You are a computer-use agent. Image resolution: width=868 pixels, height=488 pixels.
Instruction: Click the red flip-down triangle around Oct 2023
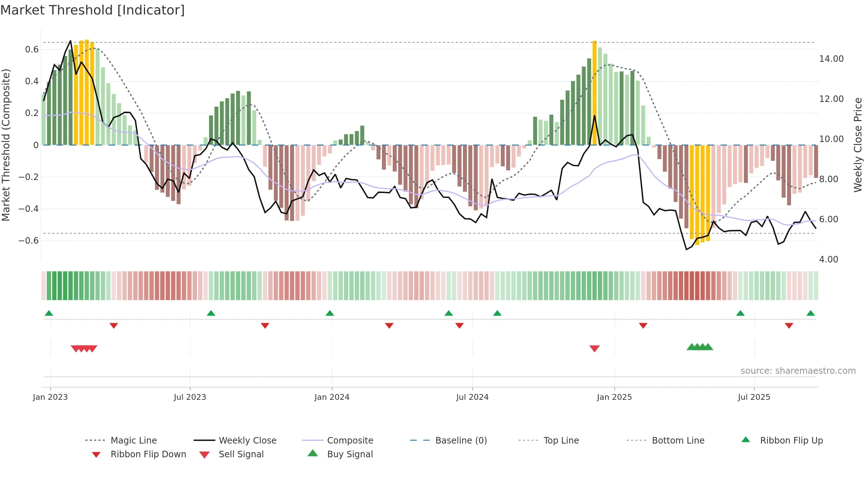(265, 326)
